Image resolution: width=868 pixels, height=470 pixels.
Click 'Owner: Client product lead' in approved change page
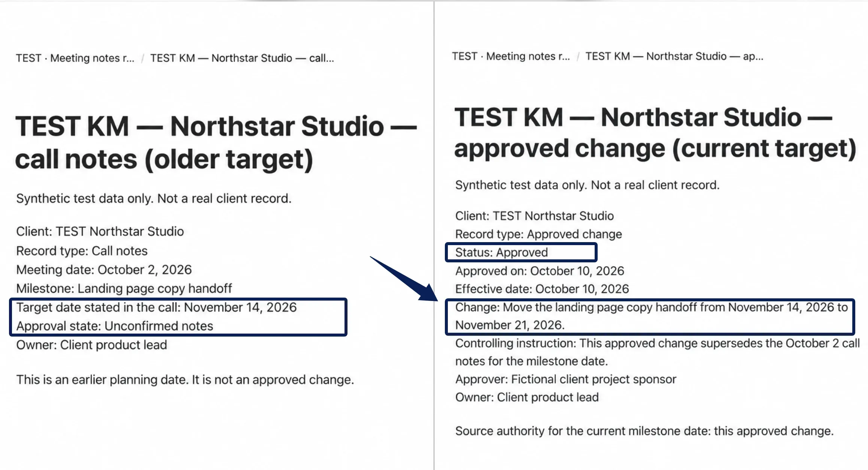point(527,397)
